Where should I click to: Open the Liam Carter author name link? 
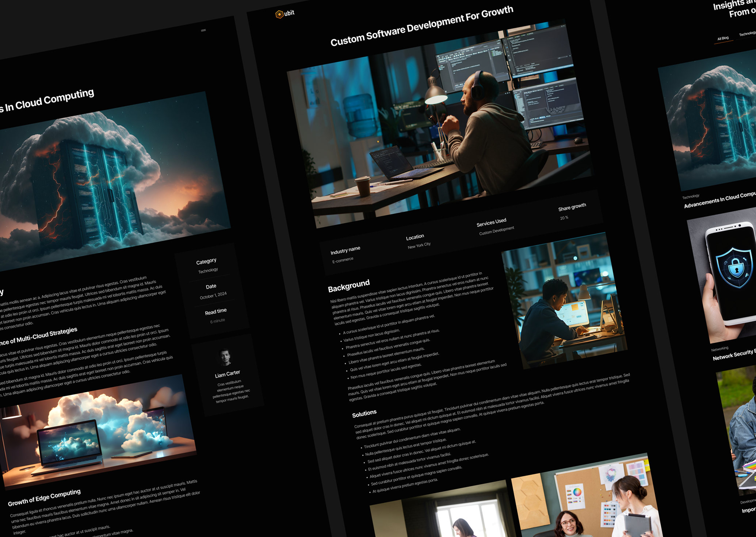click(x=227, y=374)
